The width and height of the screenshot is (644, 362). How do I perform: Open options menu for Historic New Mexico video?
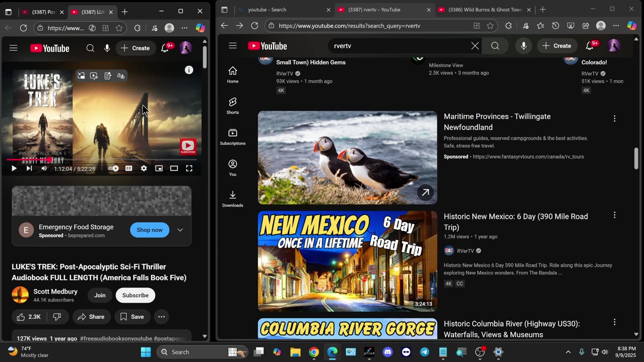[x=614, y=215]
